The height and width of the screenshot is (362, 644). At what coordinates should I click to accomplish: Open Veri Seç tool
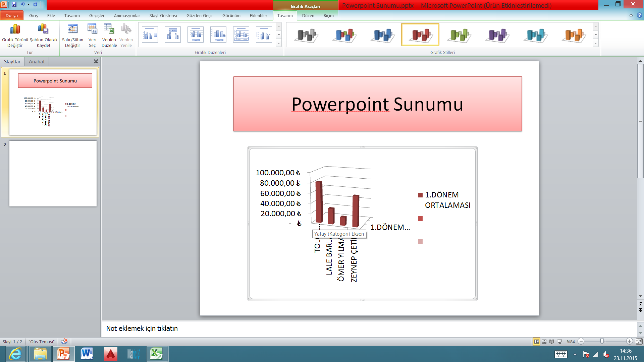pyautogui.click(x=92, y=36)
